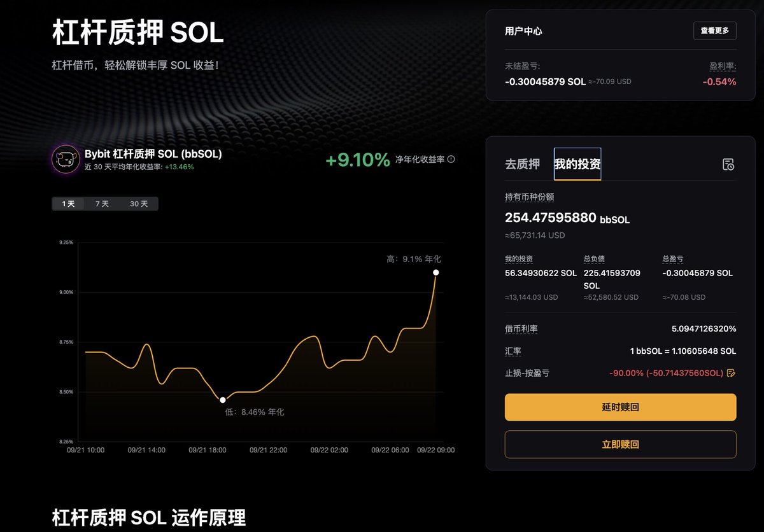Click the +9.10% net APY figure
This screenshot has width=764, height=532.
point(358,160)
